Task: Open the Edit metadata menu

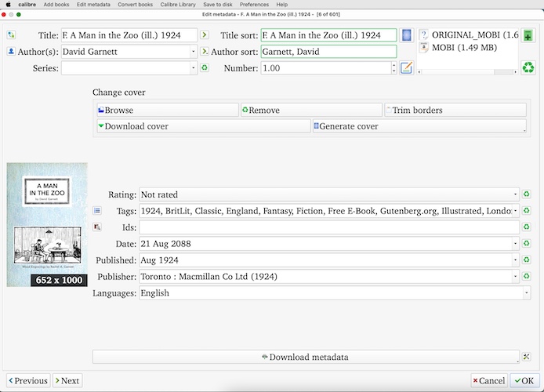Action: (93, 5)
